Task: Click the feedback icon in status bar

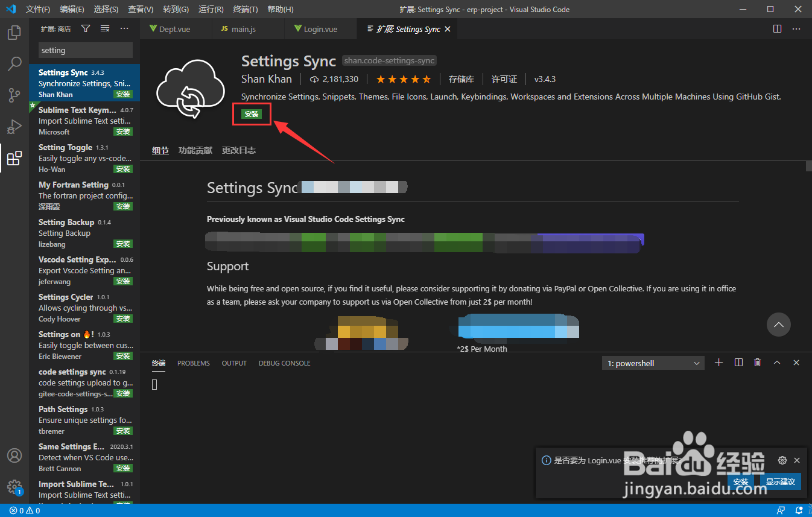Action: tap(781, 510)
